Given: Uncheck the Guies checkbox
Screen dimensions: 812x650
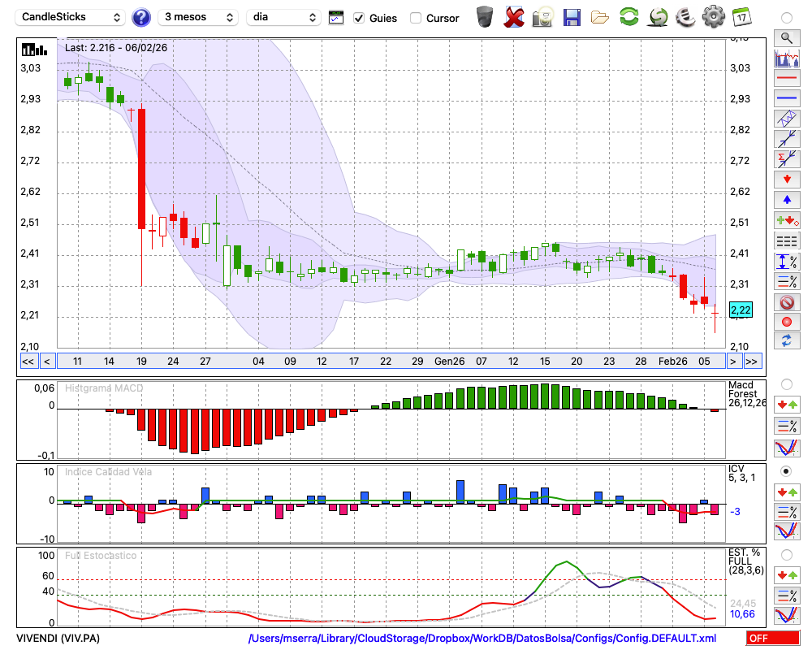Looking at the screenshot, I should coord(360,18).
